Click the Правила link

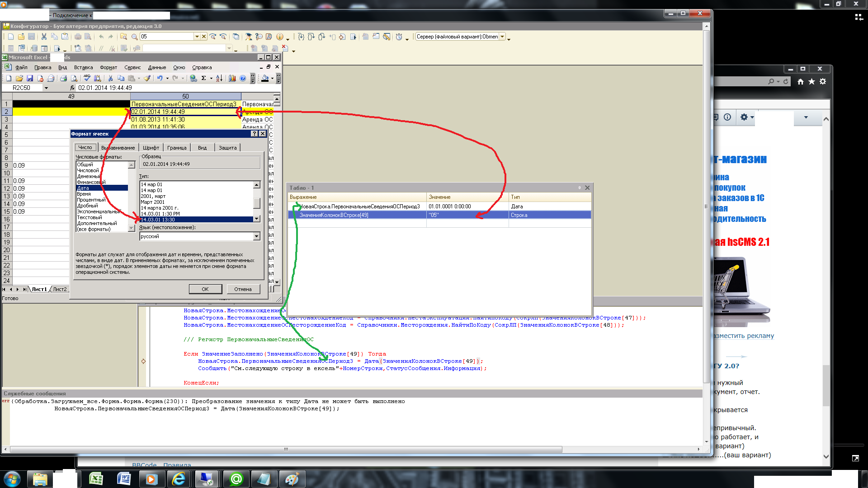point(177,465)
